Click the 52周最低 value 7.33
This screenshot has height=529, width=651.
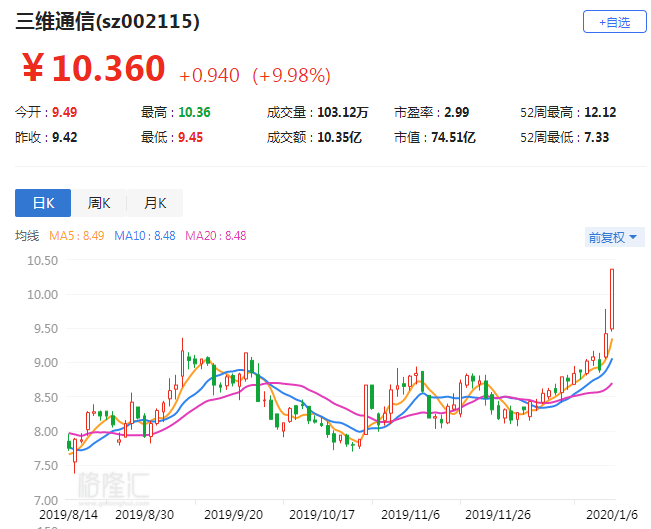point(597,137)
